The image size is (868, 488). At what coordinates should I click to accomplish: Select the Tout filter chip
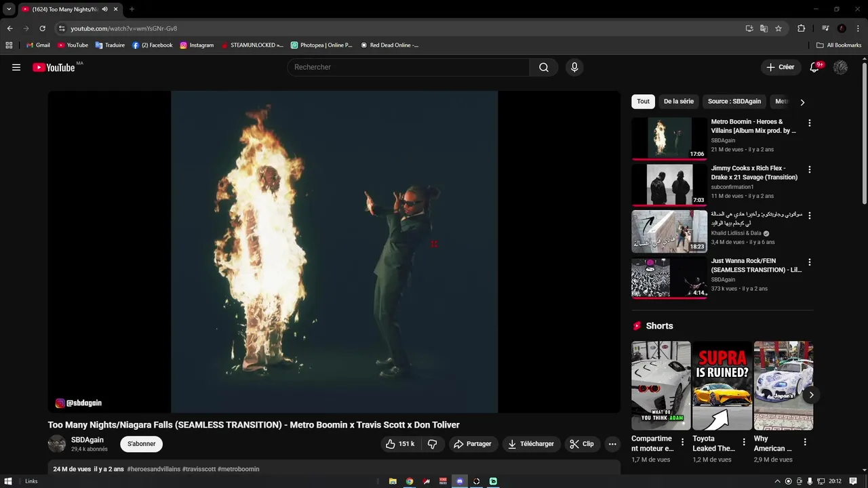[x=643, y=102]
